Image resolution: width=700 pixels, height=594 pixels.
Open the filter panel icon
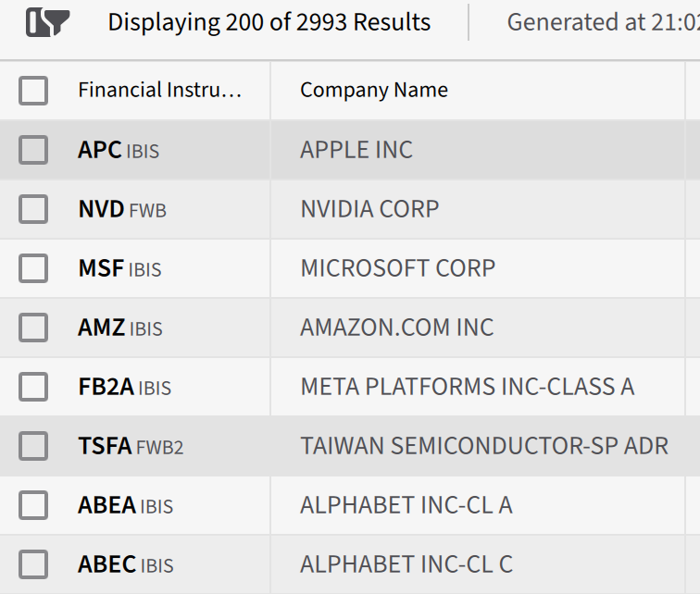(x=48, y=22)
